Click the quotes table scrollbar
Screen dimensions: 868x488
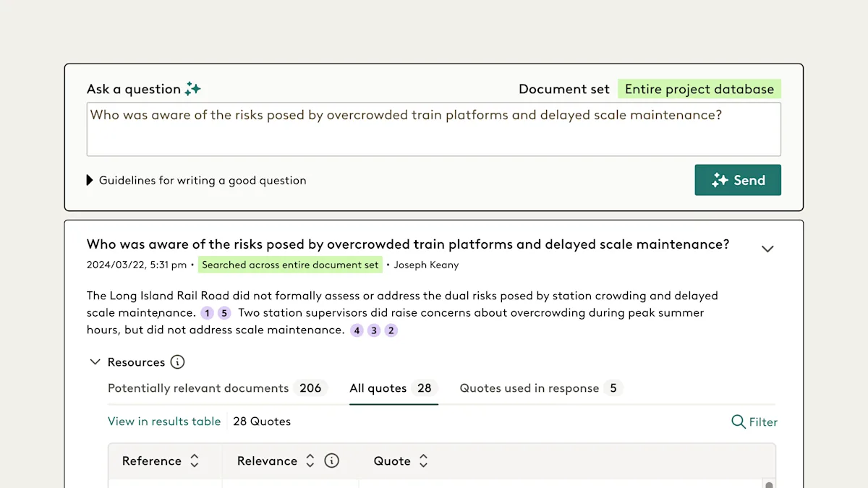769,483
